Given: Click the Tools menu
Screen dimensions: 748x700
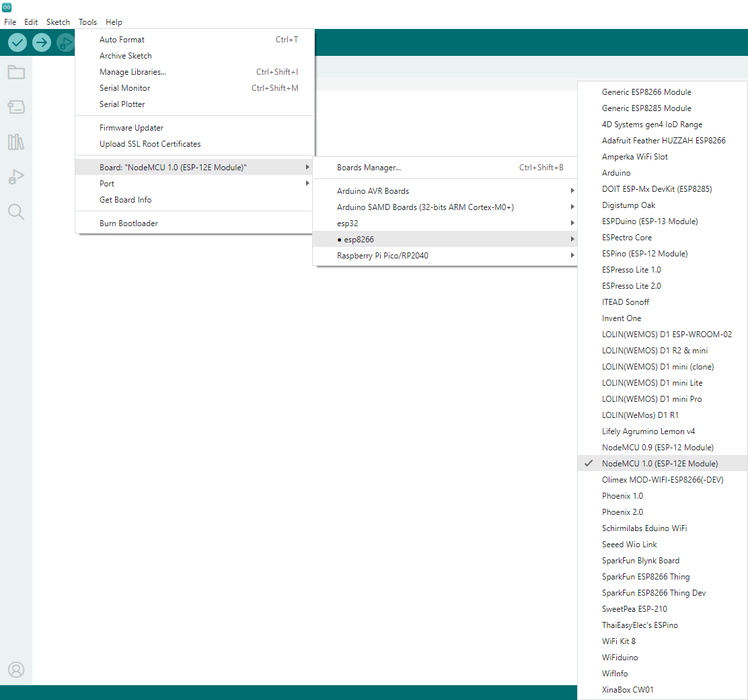Looking at the screenshot, I should click(87, 22).
